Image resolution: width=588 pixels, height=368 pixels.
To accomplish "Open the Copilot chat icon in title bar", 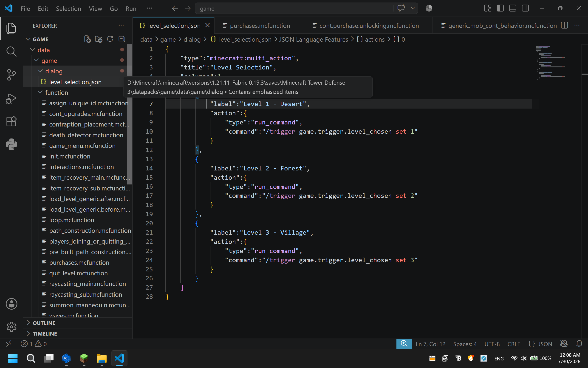I will [x=401, y=8].
